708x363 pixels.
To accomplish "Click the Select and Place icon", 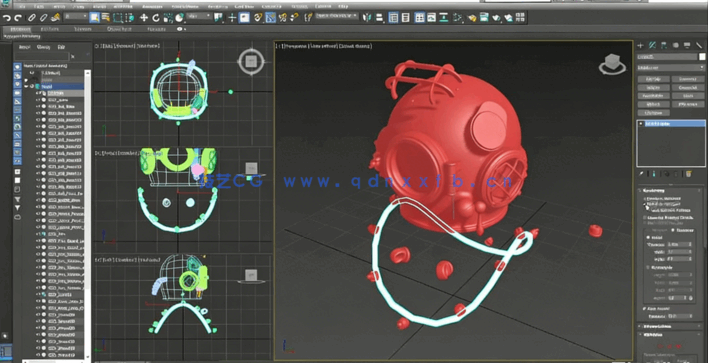I will point(179,18).
